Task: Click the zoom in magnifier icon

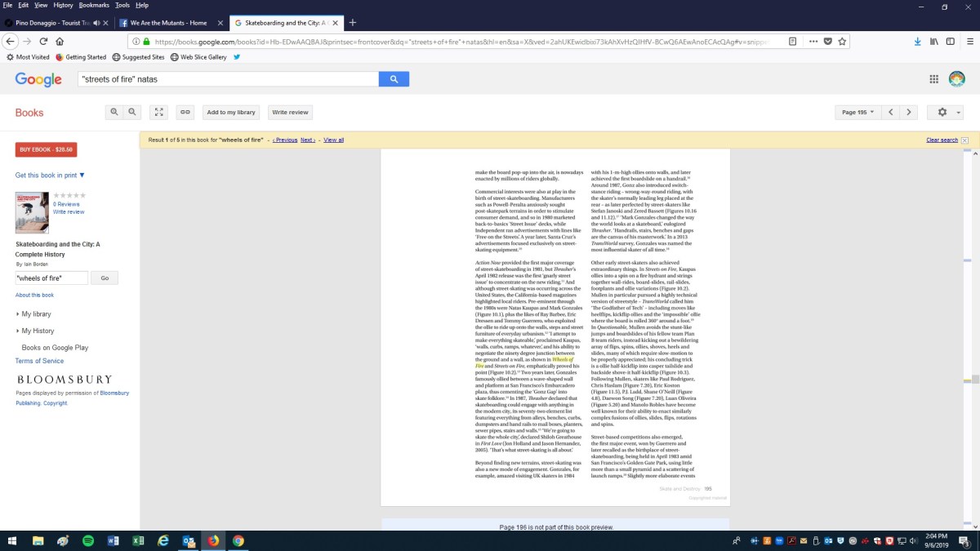Action: [x=114, y=112]
